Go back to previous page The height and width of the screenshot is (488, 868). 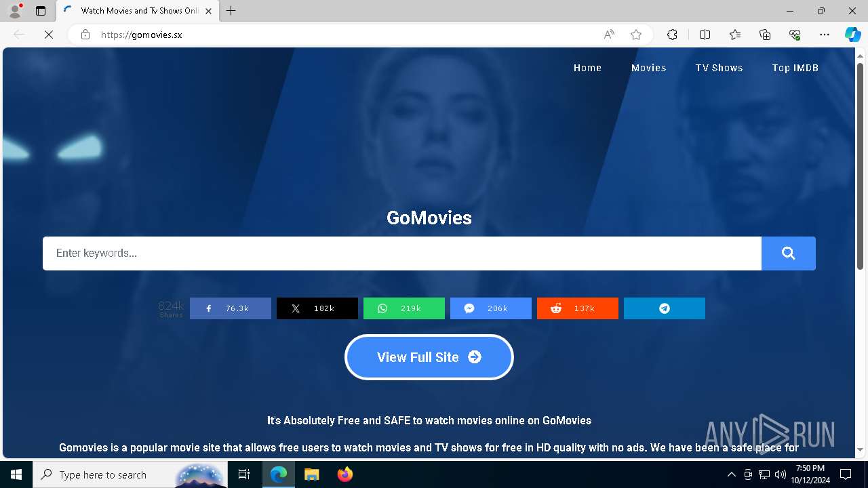(x=19, y=35)
